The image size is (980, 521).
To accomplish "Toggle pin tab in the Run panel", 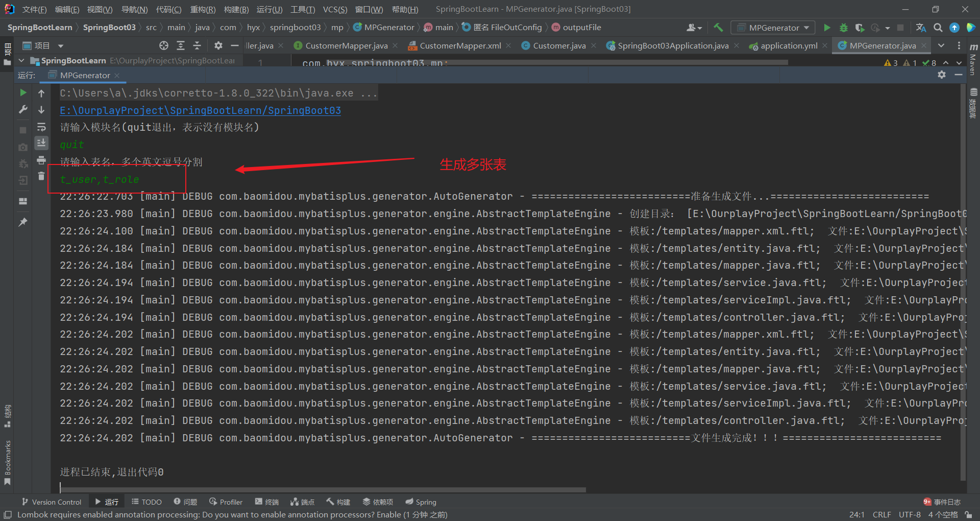I will (23, 222).
